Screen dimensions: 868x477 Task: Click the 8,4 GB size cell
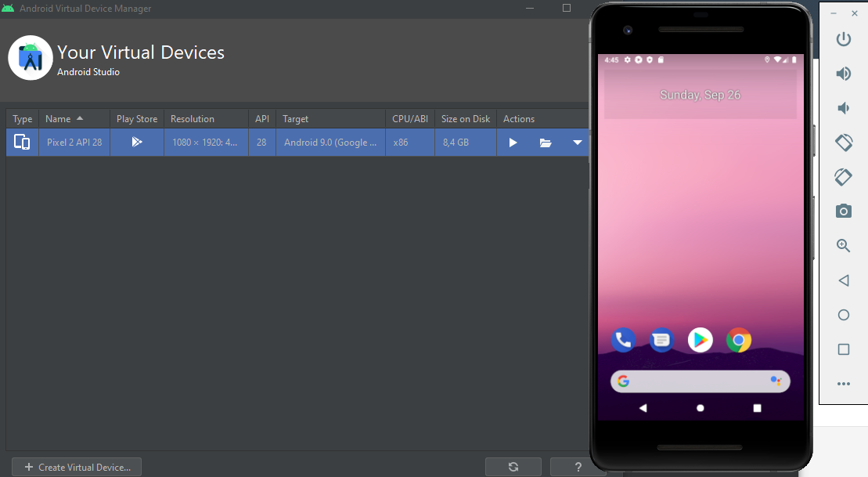point(466,143)
